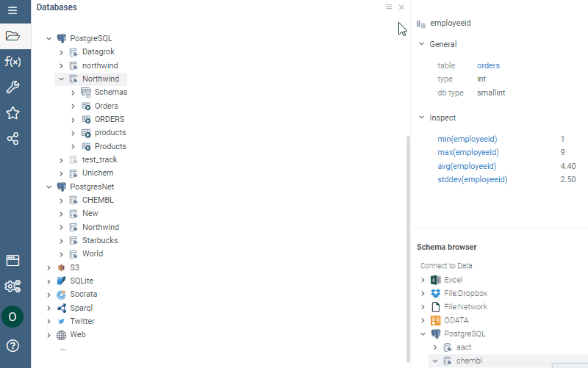Click the folder Data icon in sidebar
588x368 pixels.
[x=12, y=36]
